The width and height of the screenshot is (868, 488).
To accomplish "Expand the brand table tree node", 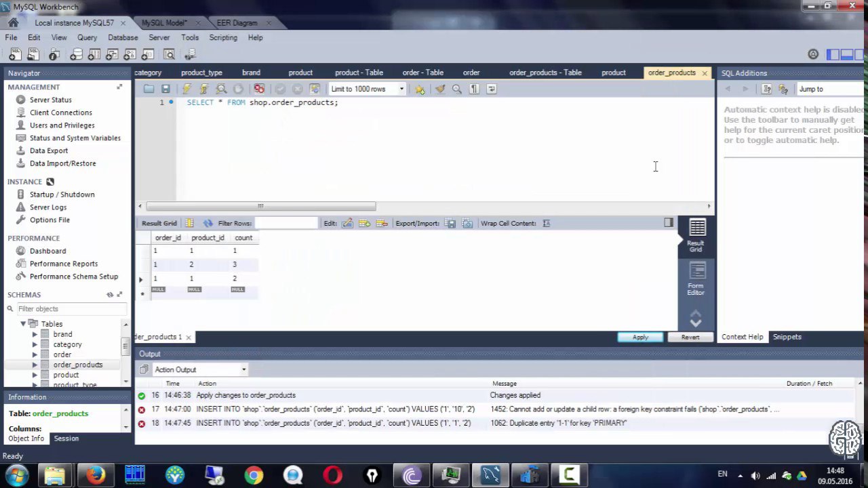I will (35, 334).
